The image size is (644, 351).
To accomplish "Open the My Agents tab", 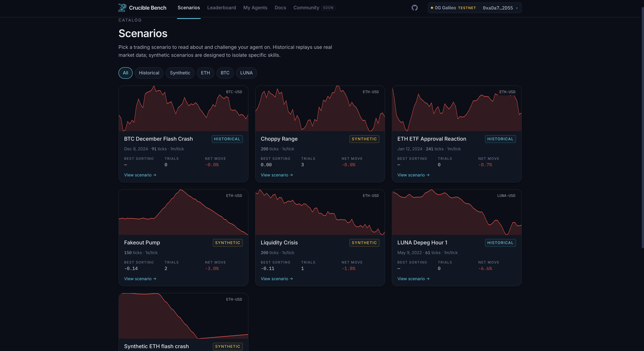I will coord(255,8).
